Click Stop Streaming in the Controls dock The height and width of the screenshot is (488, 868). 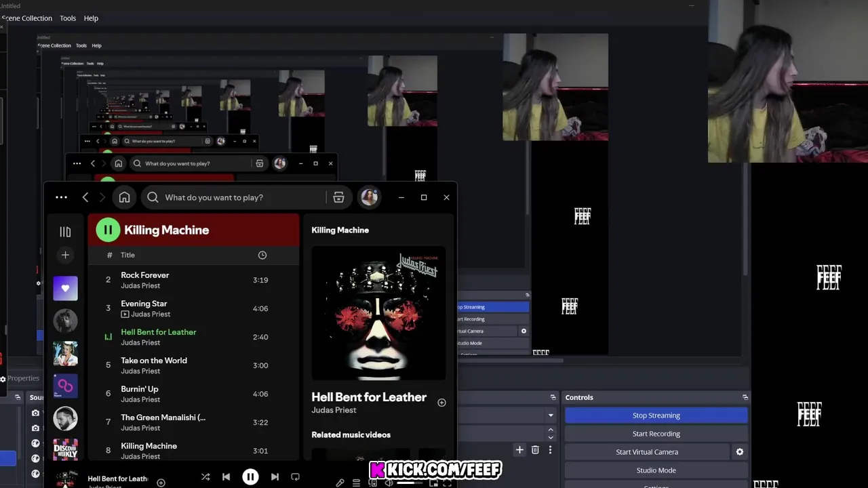tap(656, 415)
